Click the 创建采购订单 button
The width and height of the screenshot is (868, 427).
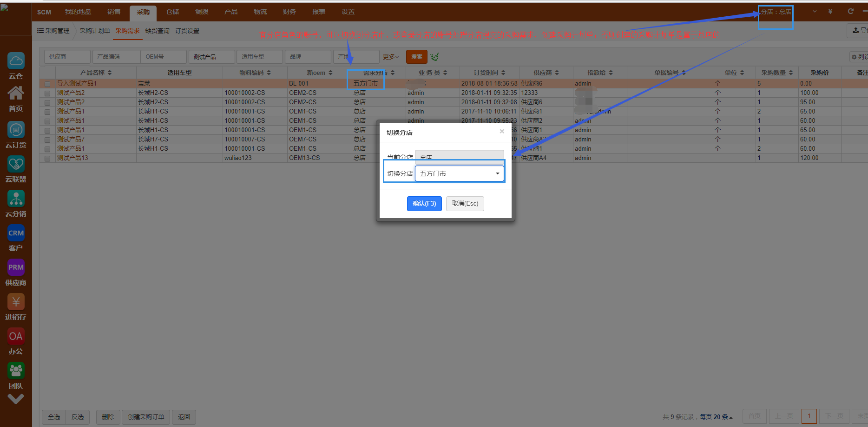(x=146, y=417)
